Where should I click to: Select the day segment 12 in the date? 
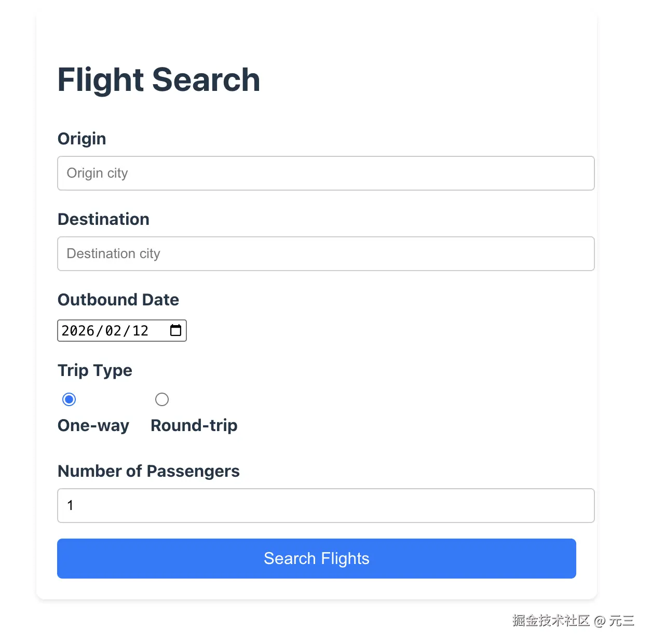[140, 331]
